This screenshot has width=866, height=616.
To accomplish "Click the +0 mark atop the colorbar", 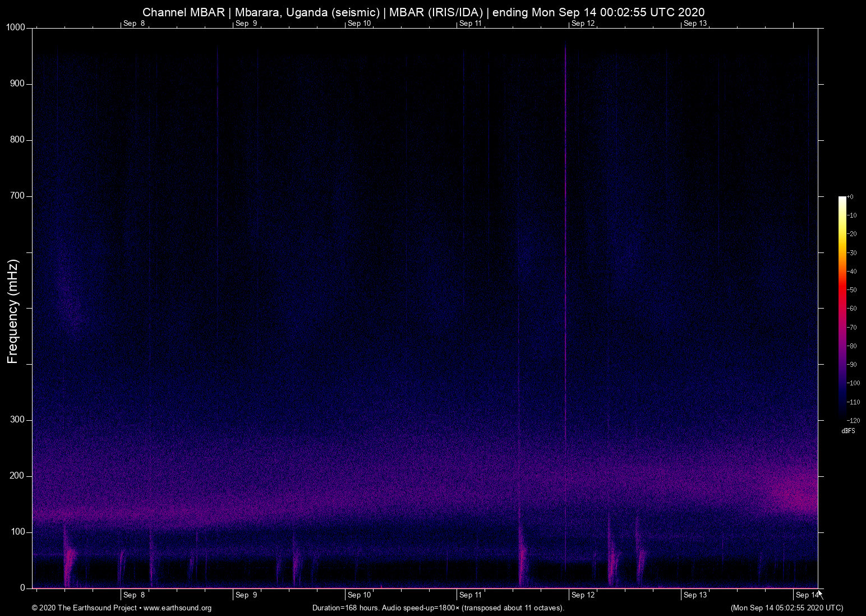I will click(x=851, y=196).
